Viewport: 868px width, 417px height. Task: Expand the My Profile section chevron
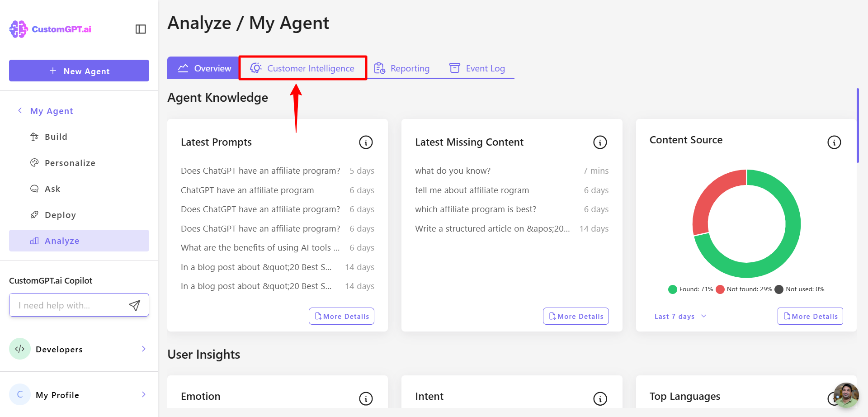(143, 394)
